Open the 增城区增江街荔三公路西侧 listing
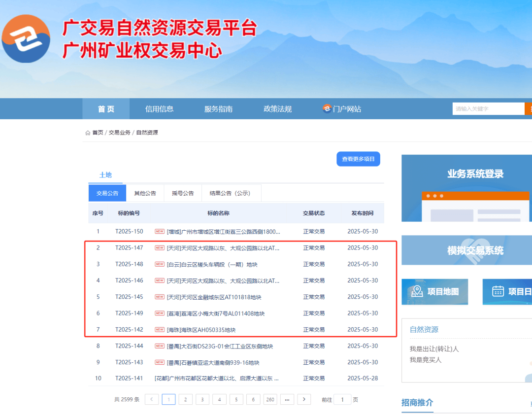This screenshot has width=532, height=420. tap(223, 232)
